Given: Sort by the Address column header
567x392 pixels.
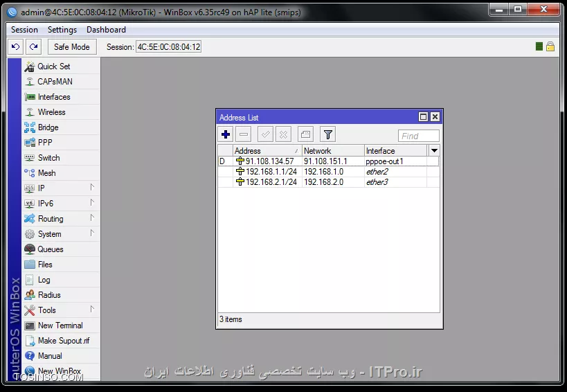Looking at the screenshot, I should (x=267, y=150).
